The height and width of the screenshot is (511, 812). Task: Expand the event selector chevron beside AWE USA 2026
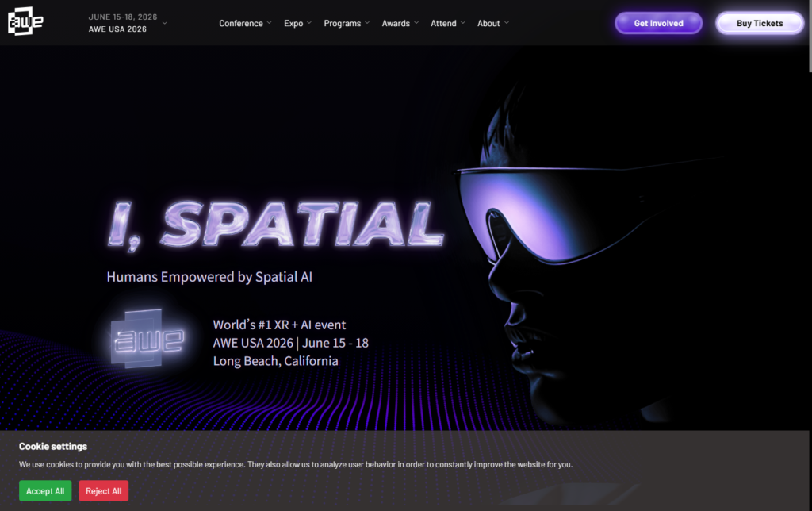pos(165,23)
